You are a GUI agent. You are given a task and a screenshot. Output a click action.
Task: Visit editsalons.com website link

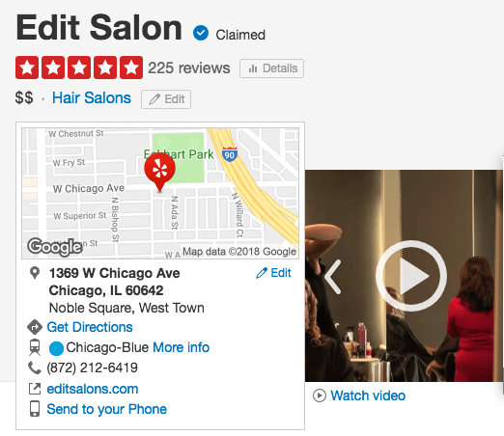point(93,389)
